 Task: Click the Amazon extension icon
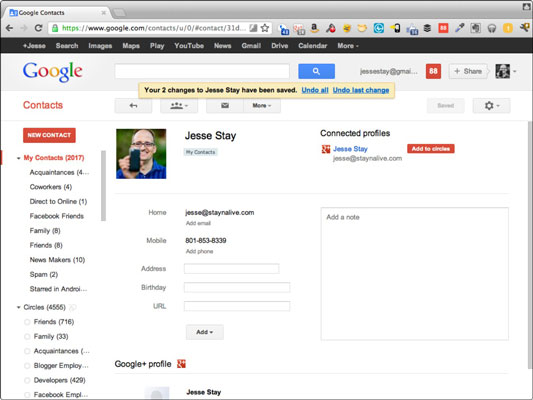[314, 28]
